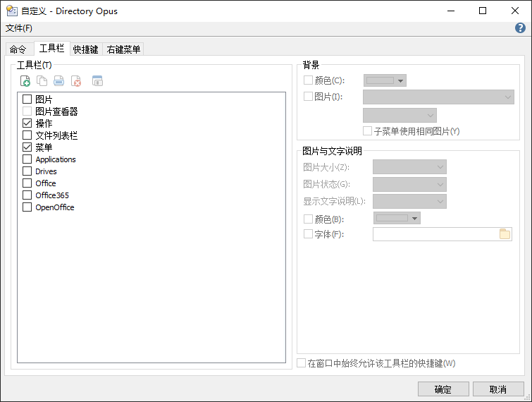Open help via the question mark icon
The width and height of the screenshot is (532, 402).
point(521,28)
